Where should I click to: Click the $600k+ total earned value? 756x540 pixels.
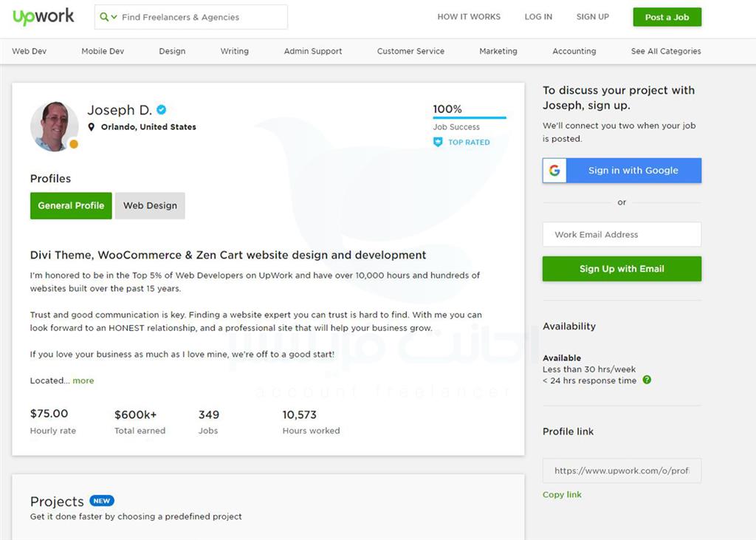[136, 414]
